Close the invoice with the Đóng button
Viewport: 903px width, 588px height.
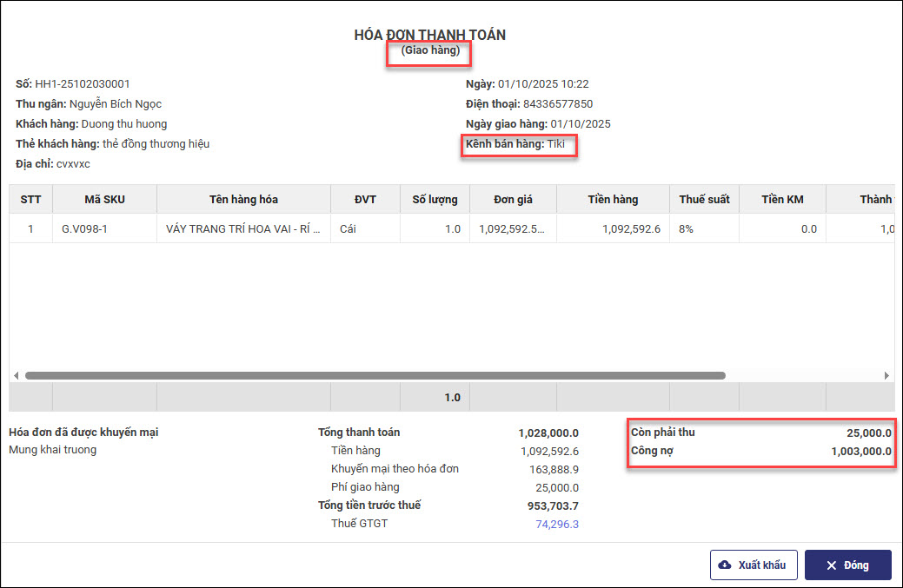coord(847,565)
